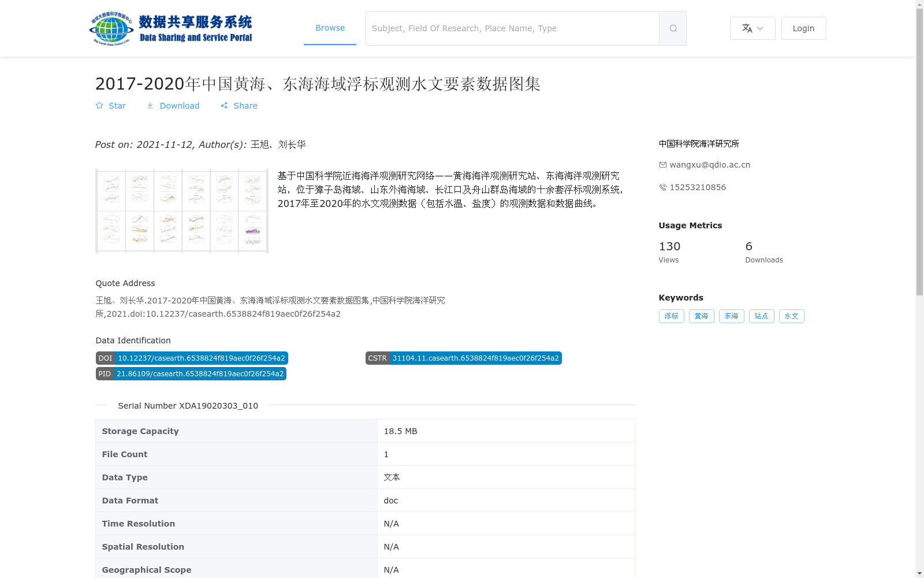Open the language switcher dropdown
Viewport: 924px width, 578px height.
pyautogui.click(x=752, y=28)
